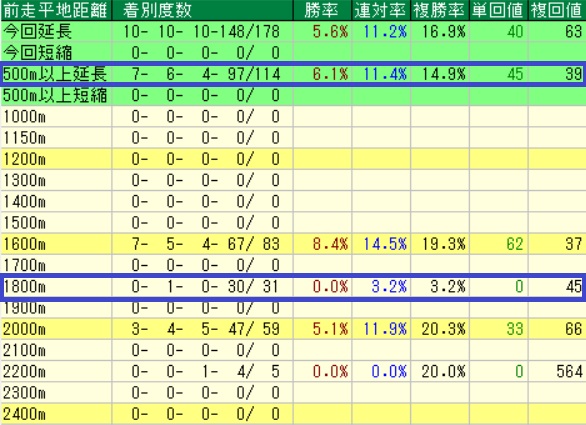
Task: Click the 16.9% value in 今回延長 row
Action: (444, 31)
